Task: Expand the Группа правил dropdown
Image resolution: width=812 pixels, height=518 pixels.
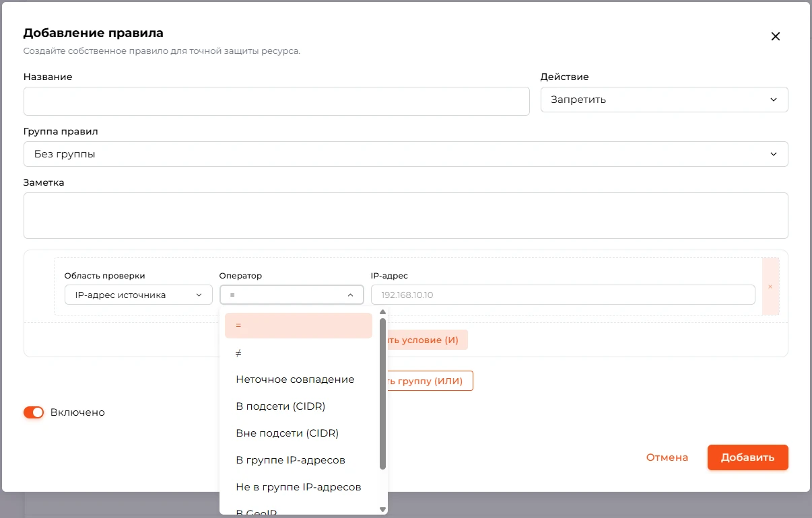Action: tap(405, 154)
